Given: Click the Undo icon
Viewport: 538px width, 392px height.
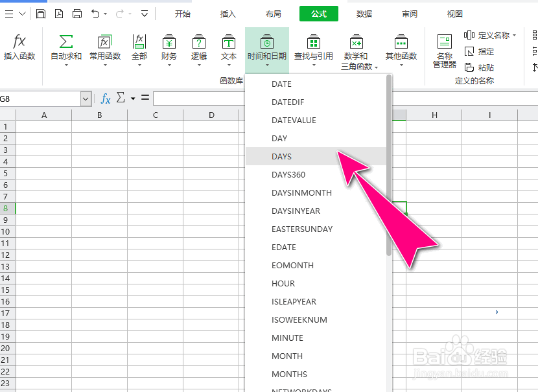Looking at the screenshot, I should (x=95, y=14).
